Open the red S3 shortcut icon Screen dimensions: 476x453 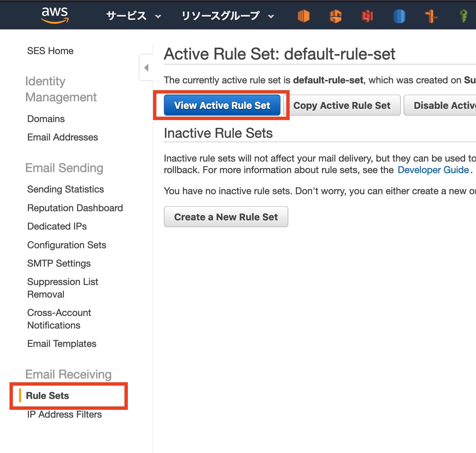[367, 16]
